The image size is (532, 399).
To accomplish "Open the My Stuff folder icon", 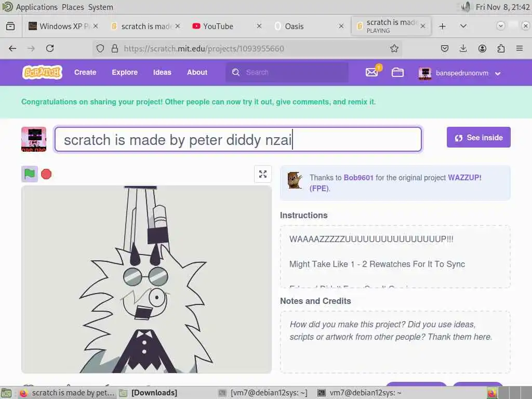I will 397,72.
